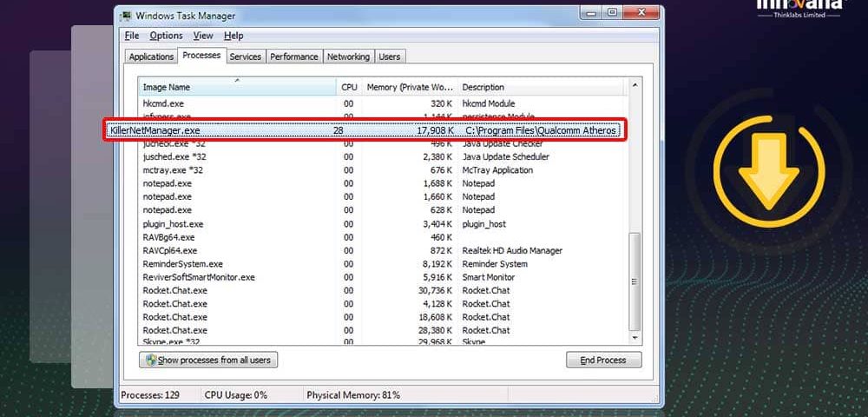Open the View menu

[203, 36]
